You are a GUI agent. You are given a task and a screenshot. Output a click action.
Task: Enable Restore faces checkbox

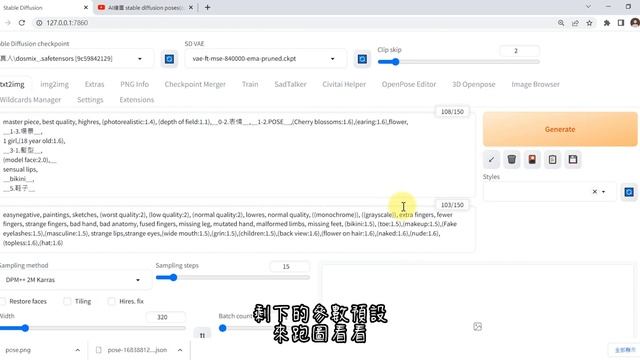3,301
